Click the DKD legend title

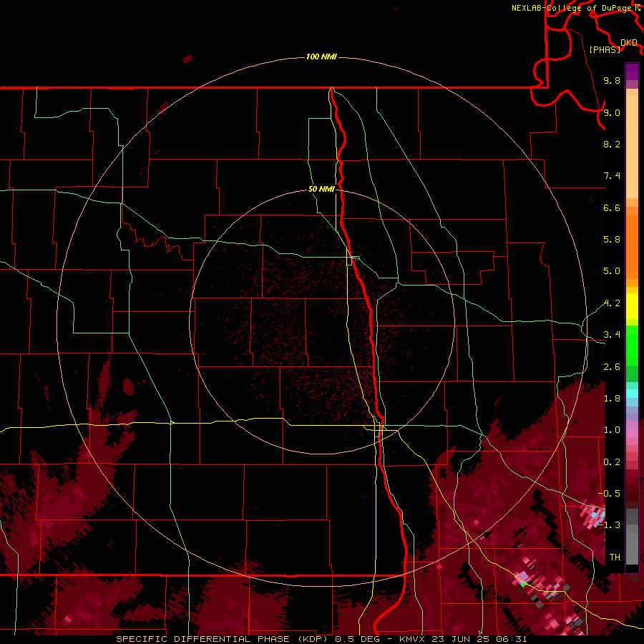[629, 43]
